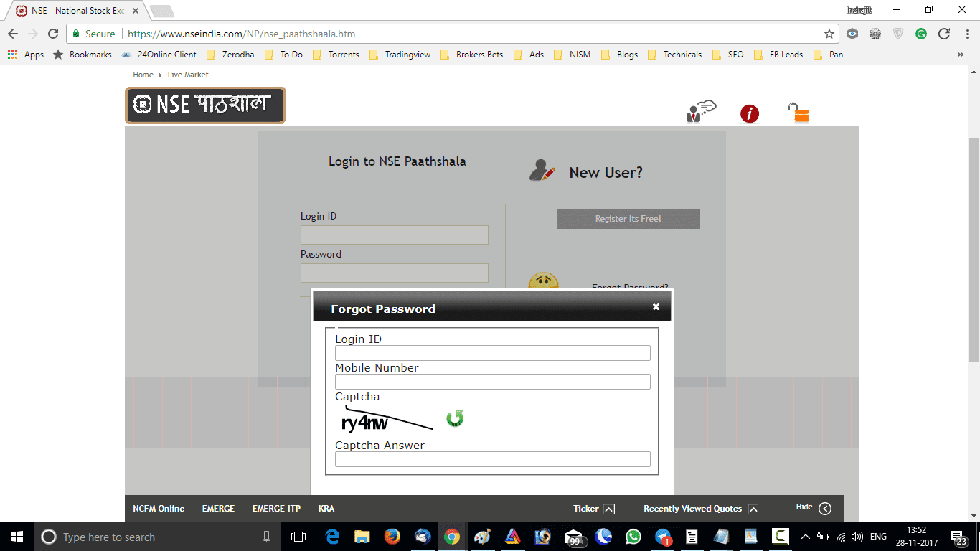Click the Login ID field in Forgot Password
Screen dimensions: 980x551
point(492,353)
